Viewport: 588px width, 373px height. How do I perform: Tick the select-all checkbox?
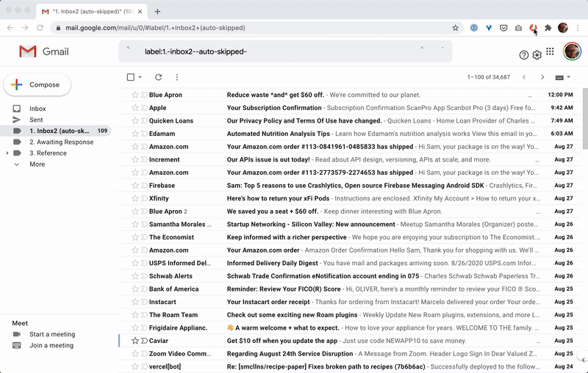click(x=131, y=77)
